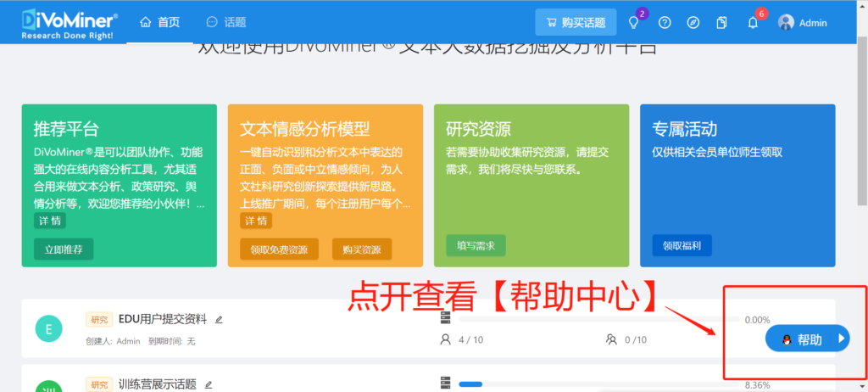The width and height of the screenshot is (868, 392).
Task: Open the EDU用户提交资料 project title
Action: (x=163, y=320)
